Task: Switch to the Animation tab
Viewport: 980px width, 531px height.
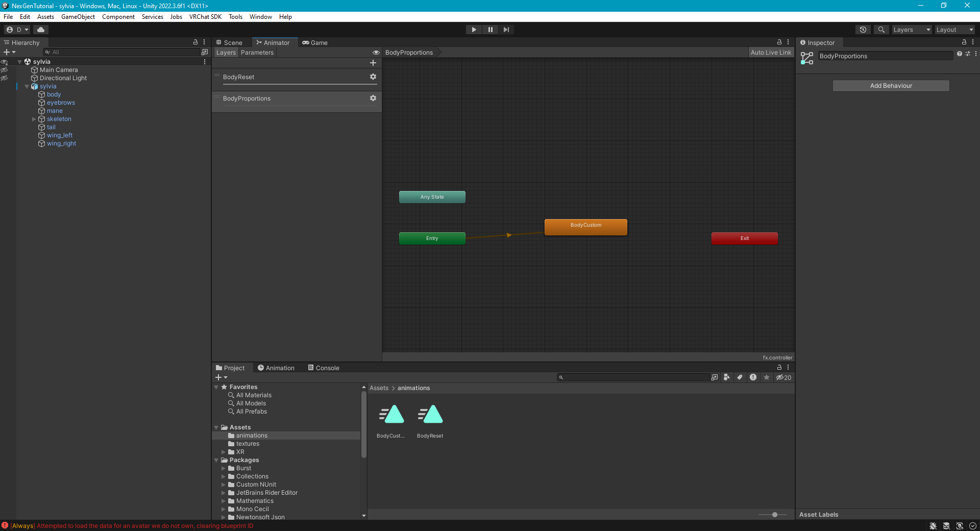Action: (276, 368)
